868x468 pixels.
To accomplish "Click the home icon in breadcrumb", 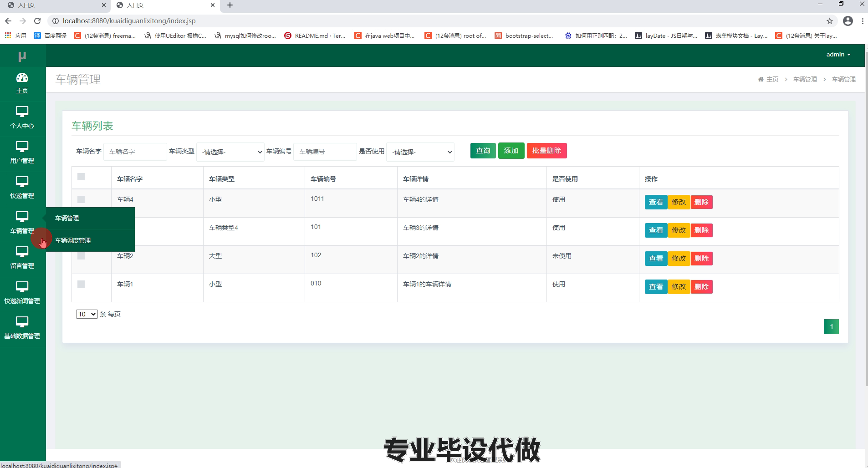I will click(761, 79).
